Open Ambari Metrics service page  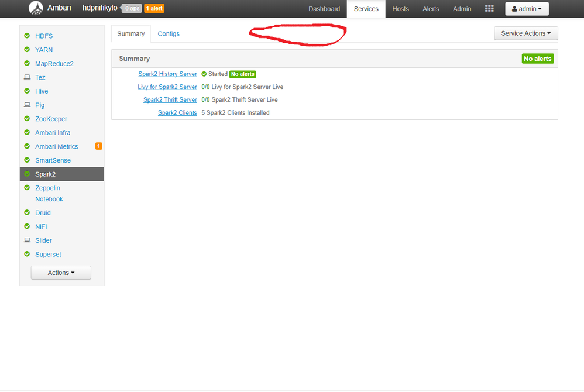[57, 146]
